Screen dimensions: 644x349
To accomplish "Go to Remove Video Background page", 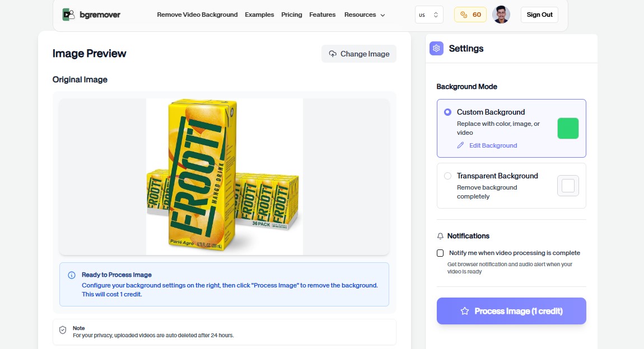I will (x=197, y=15).
